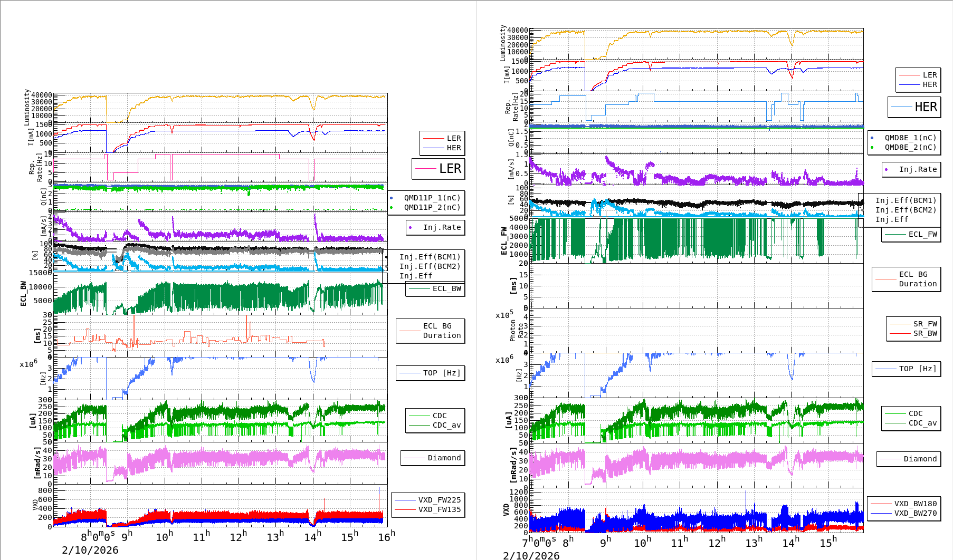Click the 7h0m0s label on right time axis
The image size is (953, 560).
pos(539,542)
